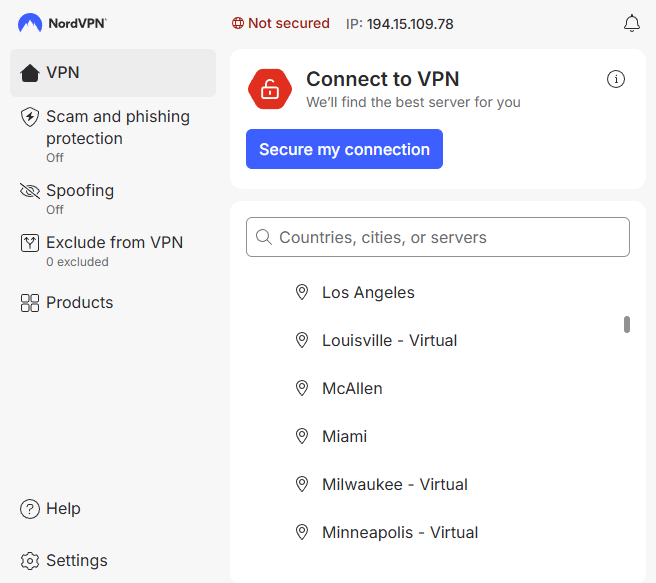656x583 pixels.
Task: Click the VPN home icon
Action: [30, 73]
